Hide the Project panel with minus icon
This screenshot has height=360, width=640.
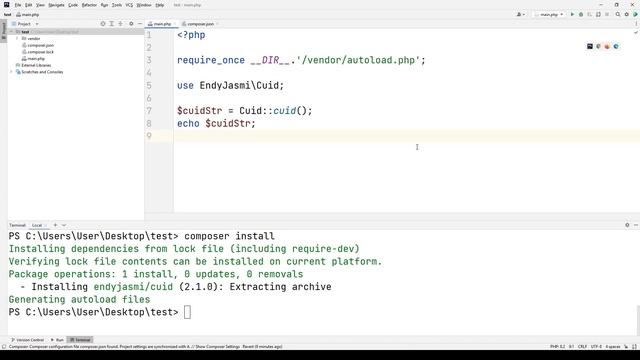tap(140, 24)
